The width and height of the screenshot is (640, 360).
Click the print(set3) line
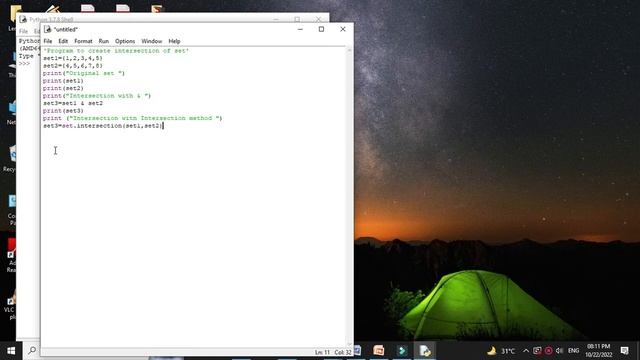pos(63,111)
